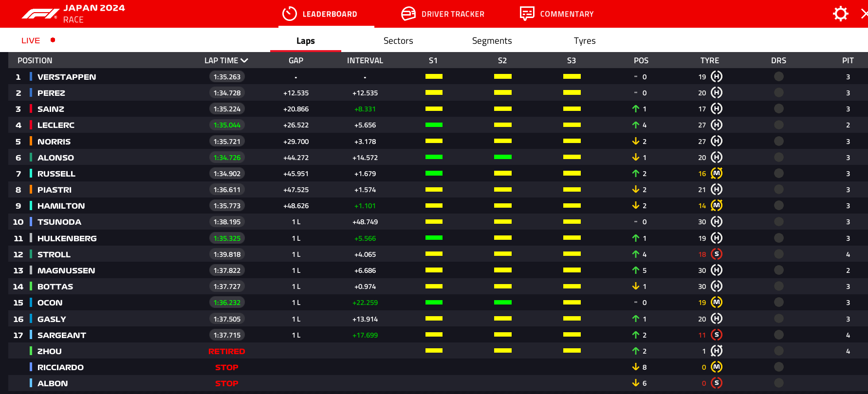Select the VERSTAPPEN driver row name
The image size is (868, 394).
pos(67,77)
